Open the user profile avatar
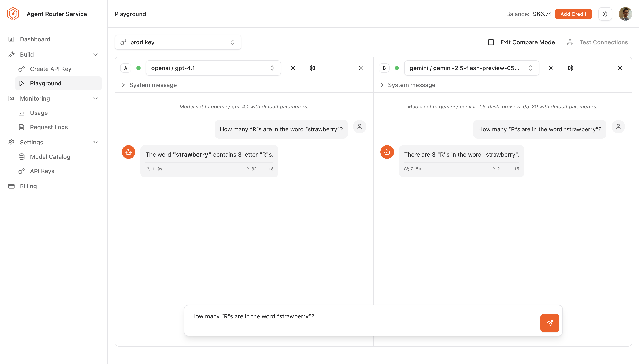The height and width of the screenshot is (364, 639). [x=625, y=14]
